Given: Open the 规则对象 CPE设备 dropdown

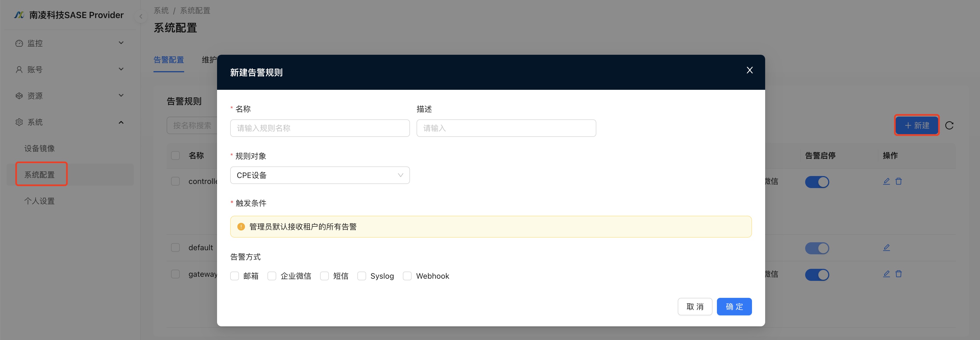Looking at the screenshot, I should coord(320,175).
